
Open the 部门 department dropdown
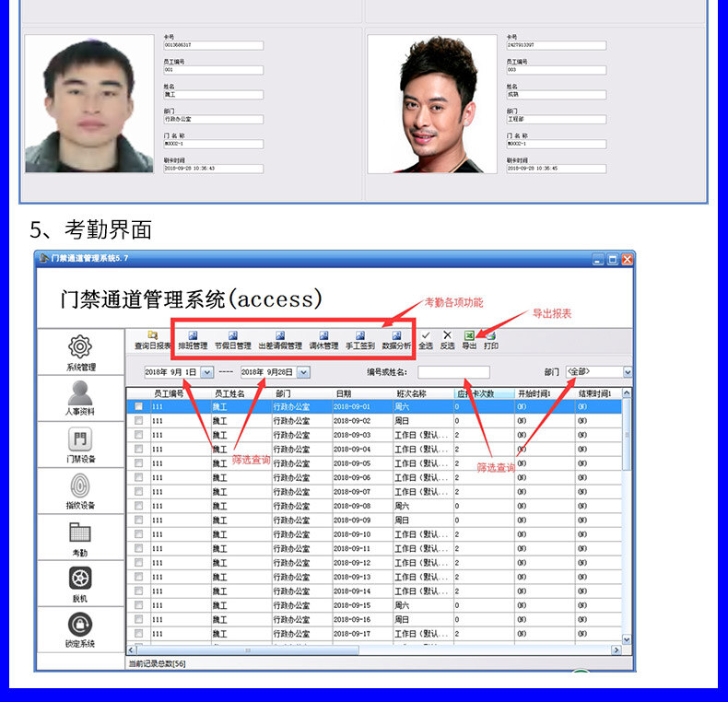click(x=628, y=372)
